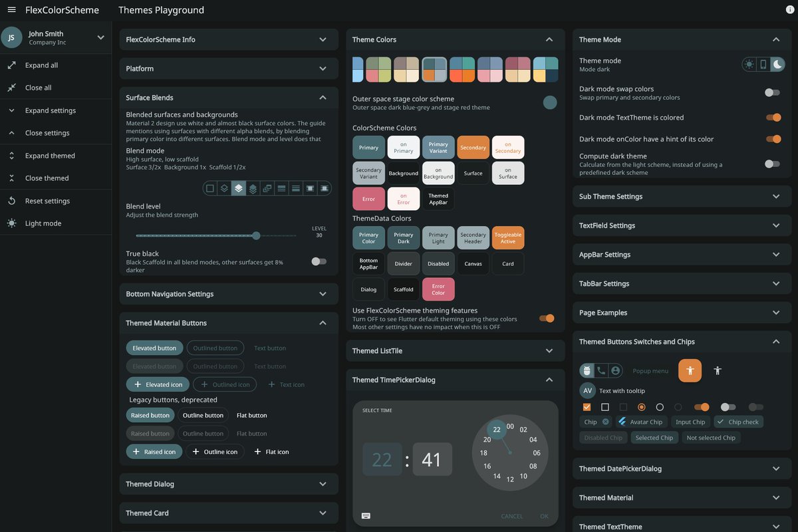Expand Themed DatePickerDialog panel
The image size is (798, 532).
(x=682, y=468)
